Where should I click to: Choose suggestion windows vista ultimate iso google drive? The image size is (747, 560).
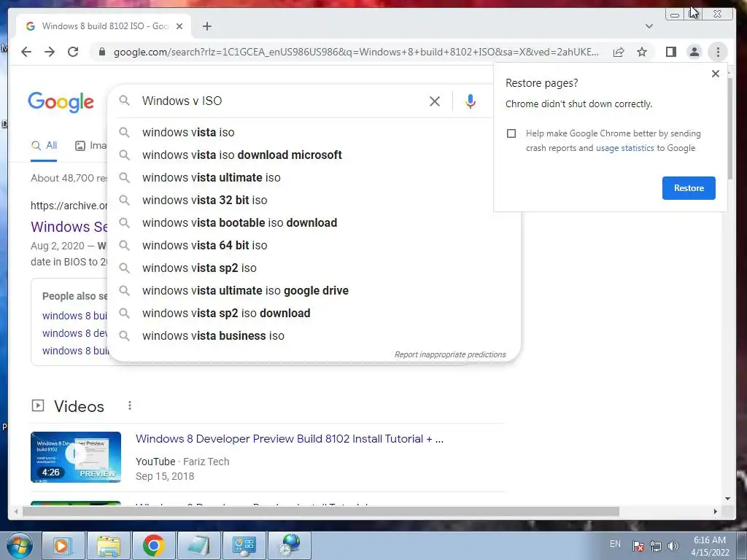[314, 290]
